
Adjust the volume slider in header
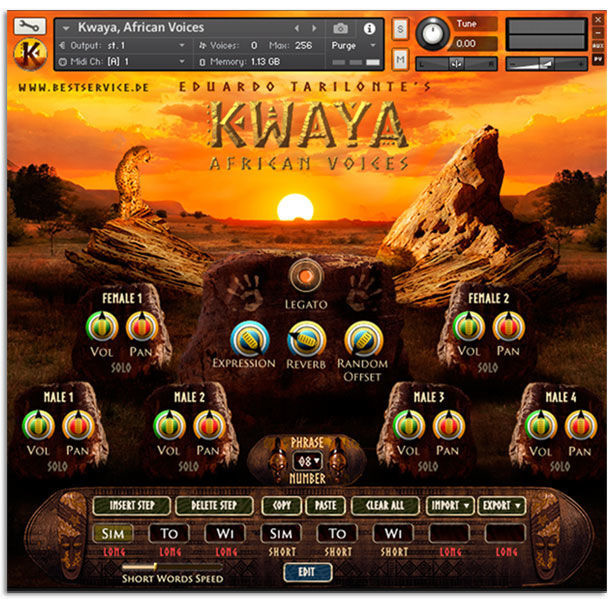(x=547, y=64)
